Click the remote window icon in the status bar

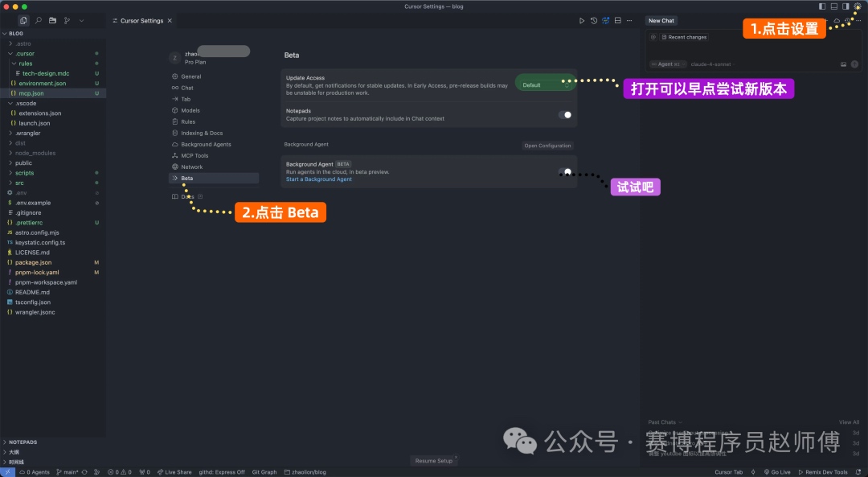point(7,472)
